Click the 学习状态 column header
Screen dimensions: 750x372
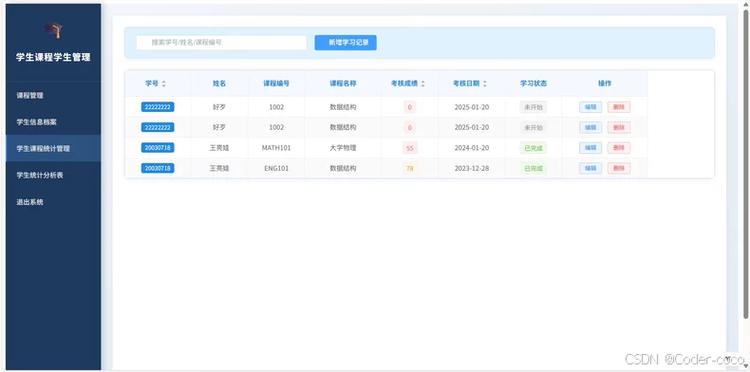pyautogui.click(x=533, y=84)
